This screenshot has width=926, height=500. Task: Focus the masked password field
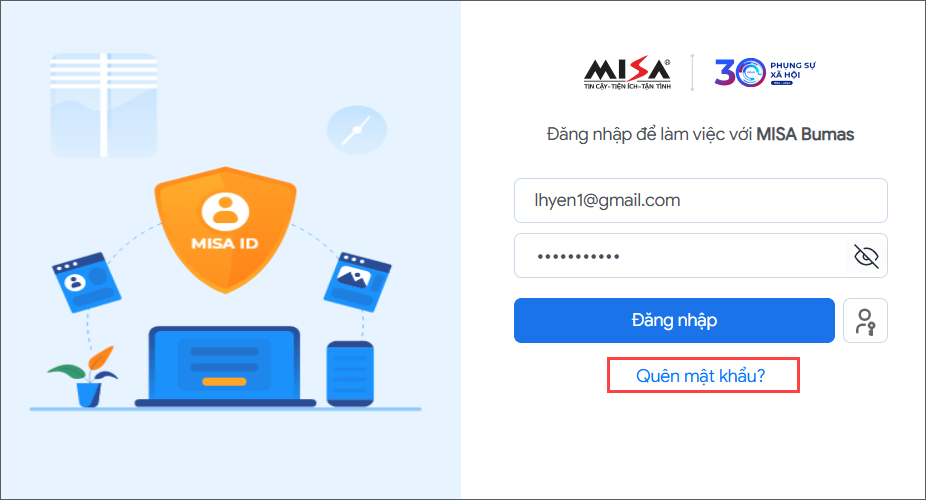(x=680, y=256)
